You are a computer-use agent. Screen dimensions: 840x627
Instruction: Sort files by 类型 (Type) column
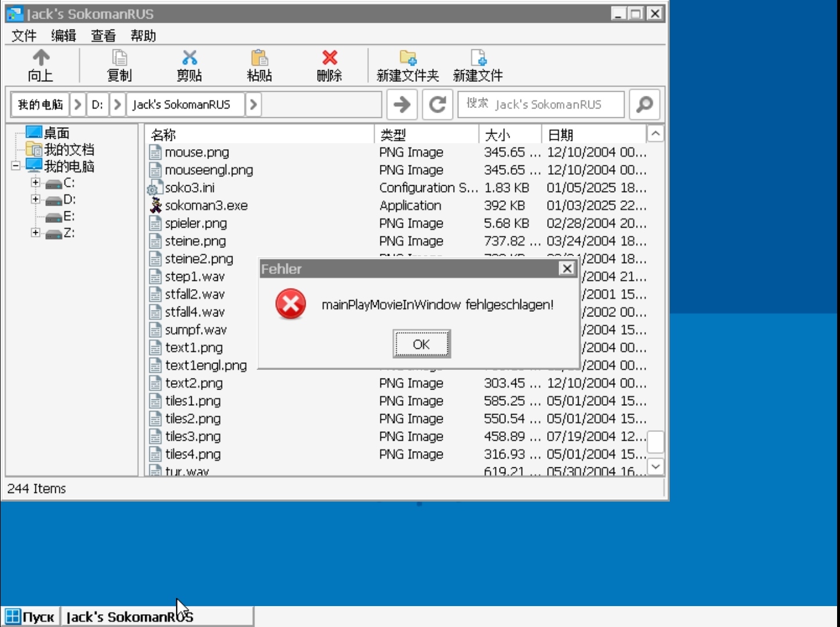click(x=426, y=135)
